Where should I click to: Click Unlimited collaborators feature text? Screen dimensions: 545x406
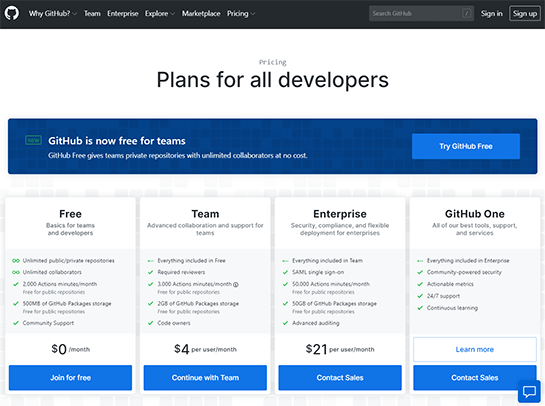[x=52, y=272]
